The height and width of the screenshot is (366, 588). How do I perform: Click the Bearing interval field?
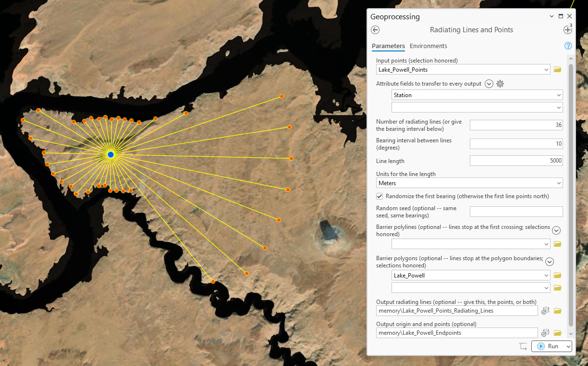click(x=516, y=144)
